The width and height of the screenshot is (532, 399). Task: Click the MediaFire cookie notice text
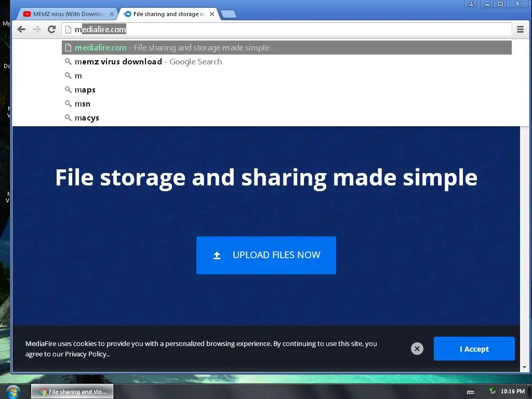[201, 349]
